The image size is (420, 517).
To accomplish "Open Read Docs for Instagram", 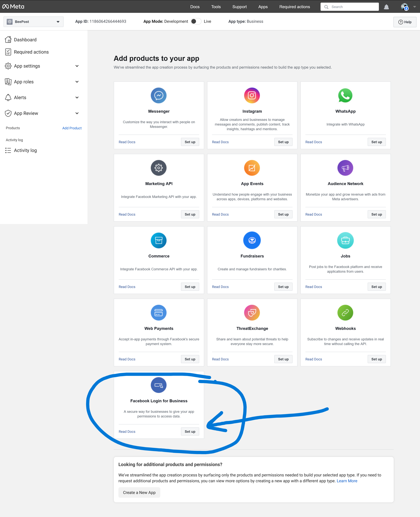I will 220,142.
